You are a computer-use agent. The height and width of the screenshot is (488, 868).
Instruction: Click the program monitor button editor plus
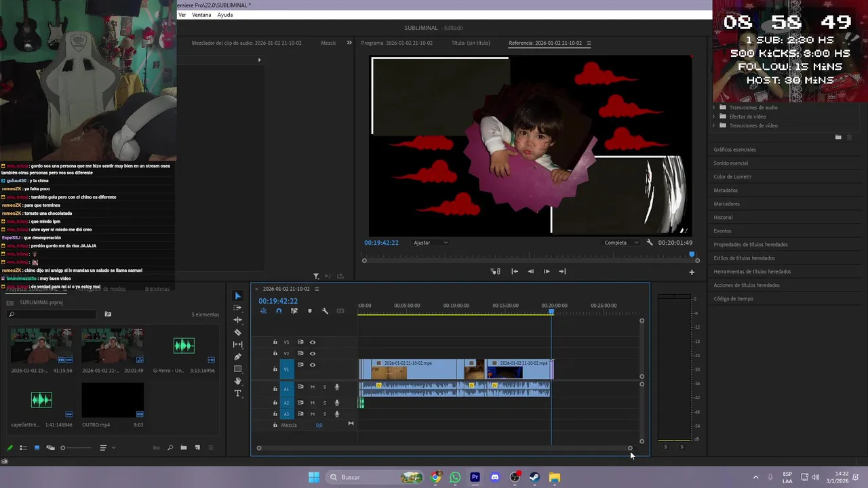click(x=692, y=272)
